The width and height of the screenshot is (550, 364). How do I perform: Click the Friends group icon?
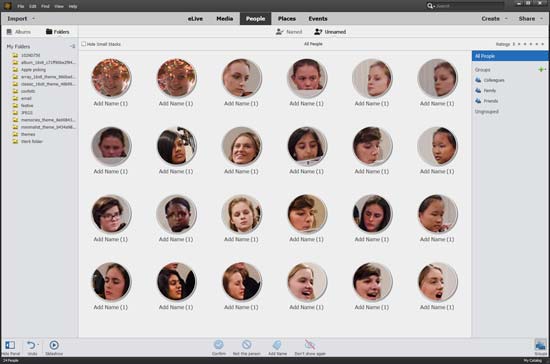click(478, 101)
